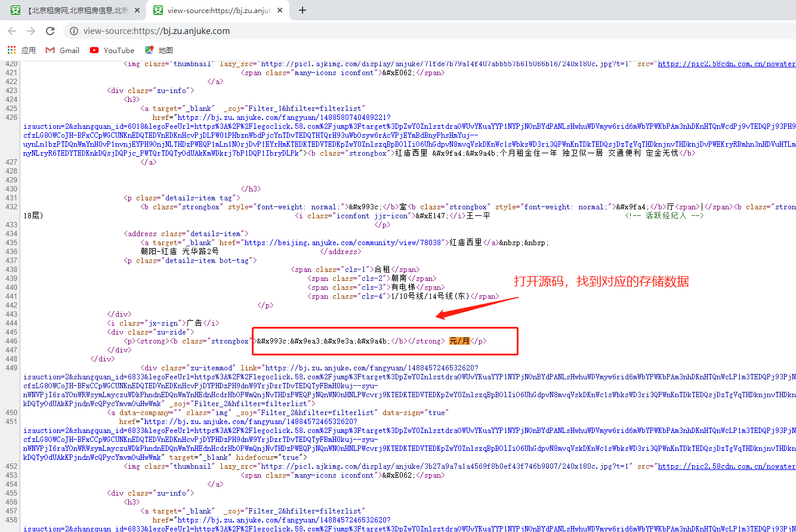Open the 应用 apps grid icon
Screen dimensions: 796x532
[x=10, y=50]
